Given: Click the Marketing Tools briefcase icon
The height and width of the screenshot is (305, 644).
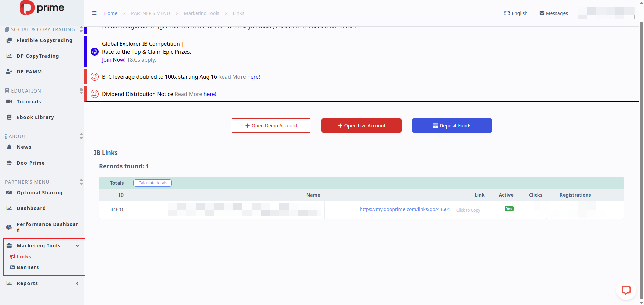Looking at the screenshot, I should (9, 246).
